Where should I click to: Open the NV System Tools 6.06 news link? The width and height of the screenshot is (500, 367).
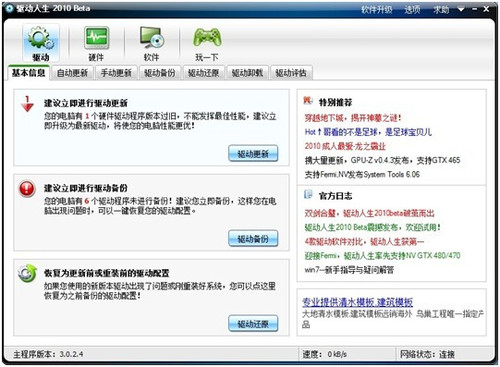point(362,174)
